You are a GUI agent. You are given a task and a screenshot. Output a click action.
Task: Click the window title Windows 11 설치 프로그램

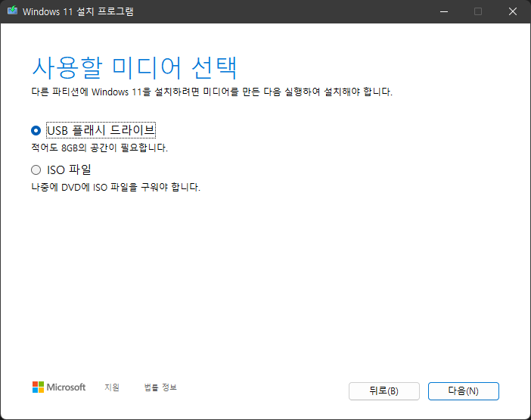78,11
